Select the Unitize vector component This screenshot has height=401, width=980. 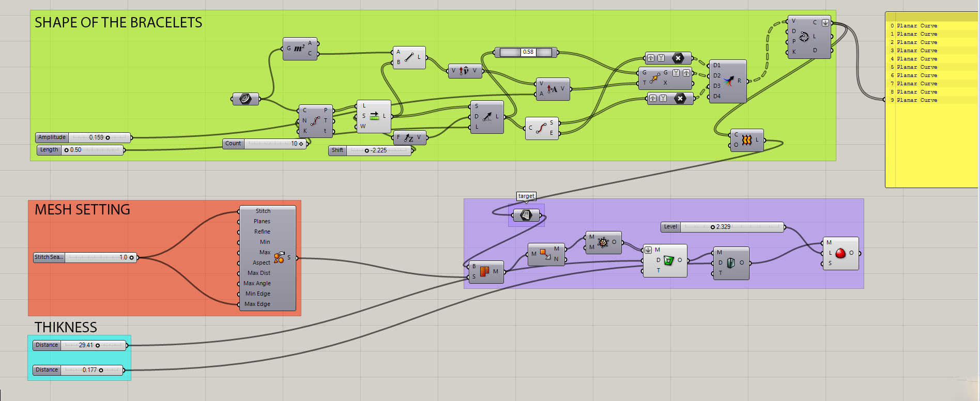[x=464, y=71]
